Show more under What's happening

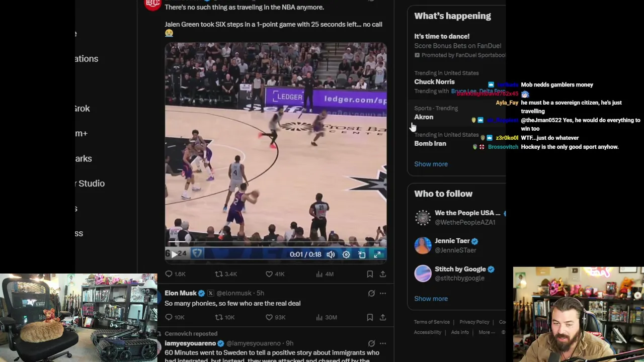431,164
